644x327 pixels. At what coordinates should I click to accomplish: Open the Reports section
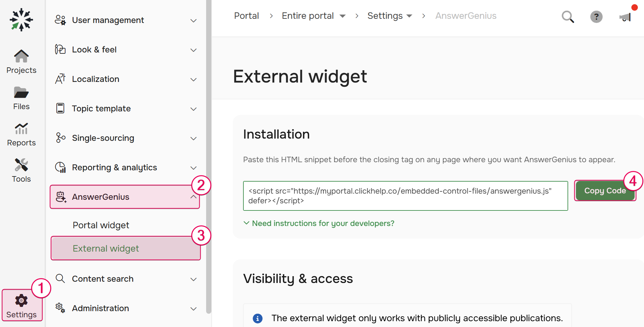pyautogui.click(x=21, y=134)
